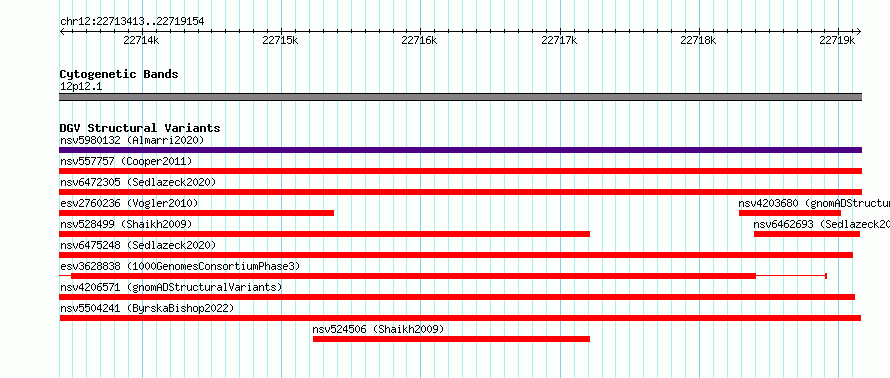890x378 pixels.
Task: Click the nsv4206571 red variant bar
Action: coord(457,297)
